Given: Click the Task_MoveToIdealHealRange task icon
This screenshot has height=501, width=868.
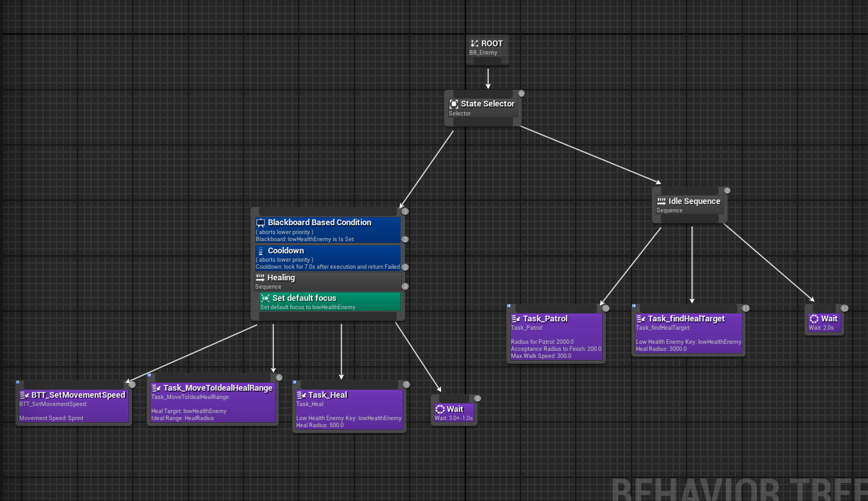Looking at the screenshot, I should 156,388.
